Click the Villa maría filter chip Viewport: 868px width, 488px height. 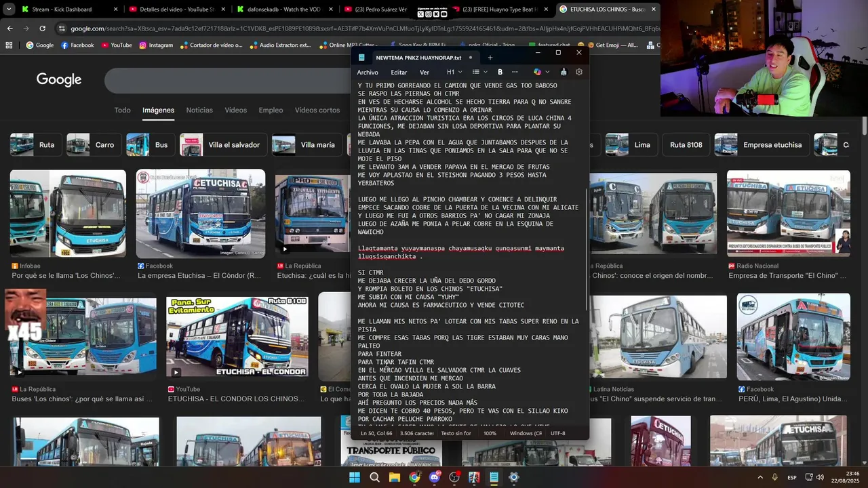pyautogui.click(x=307, y=145)
